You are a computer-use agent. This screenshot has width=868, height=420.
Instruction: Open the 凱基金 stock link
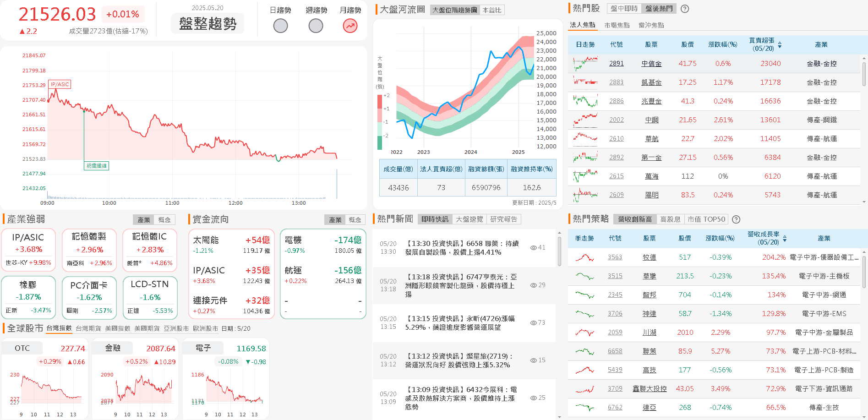[651, 82]
